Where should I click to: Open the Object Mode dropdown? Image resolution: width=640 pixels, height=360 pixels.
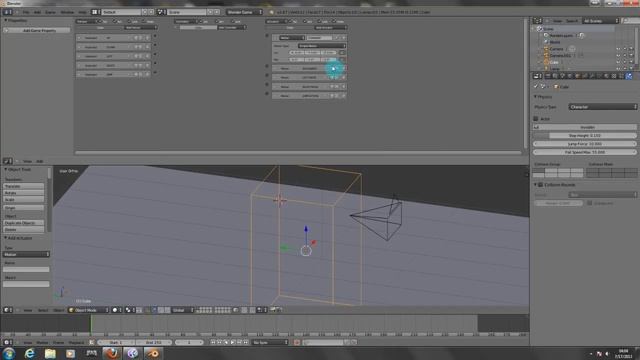89,310
